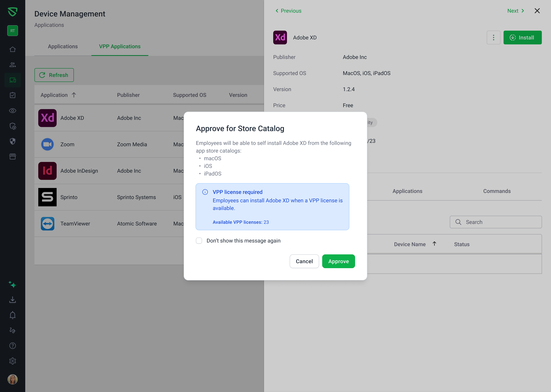Click the Publisher column header
551x392 pixels.
coord(128,95)
